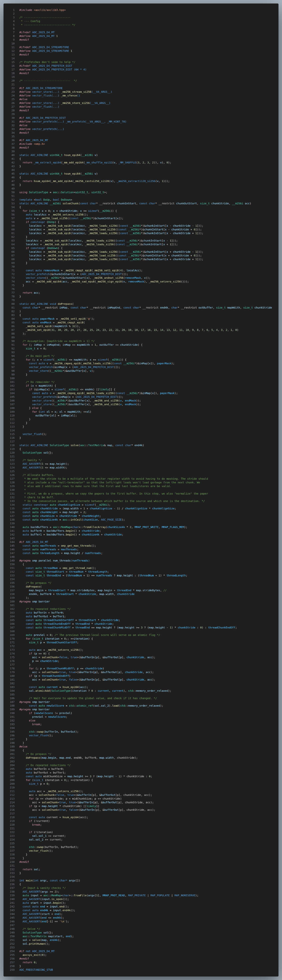Click comment '/* Do remainder */'
282x980 pixels.
(x=40, y=382)
